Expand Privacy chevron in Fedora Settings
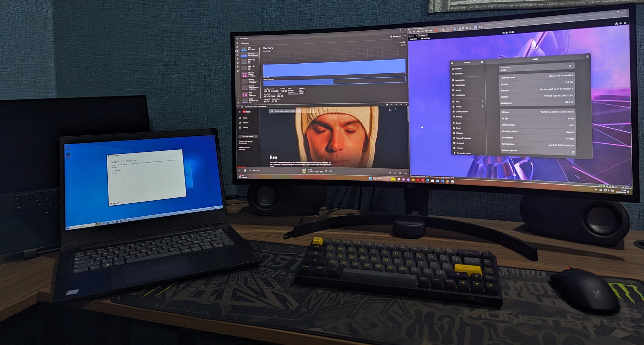Image resolution: width=644 pixels, height=345 pixels. [x=482, y=106]
